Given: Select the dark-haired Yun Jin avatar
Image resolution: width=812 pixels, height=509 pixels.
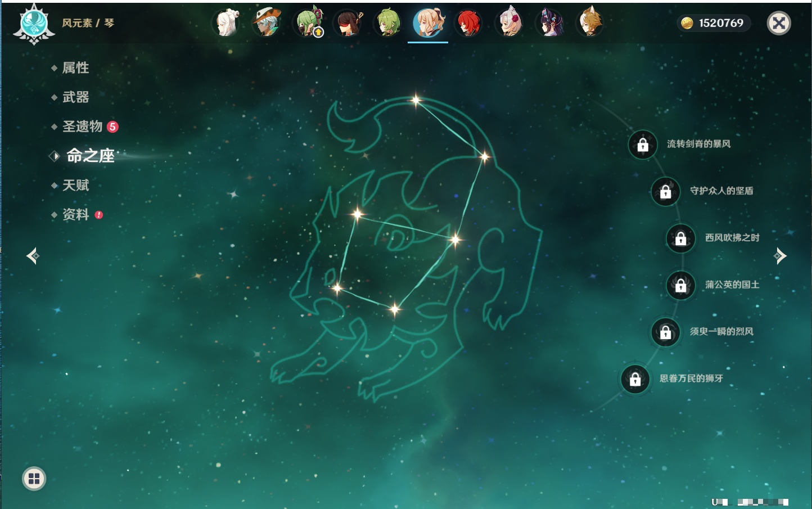Looking at the screenshot, I should pos(549,23).
